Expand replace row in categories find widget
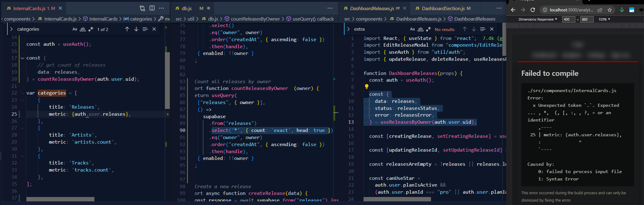 pyautogui.click(x=11, y=29)
